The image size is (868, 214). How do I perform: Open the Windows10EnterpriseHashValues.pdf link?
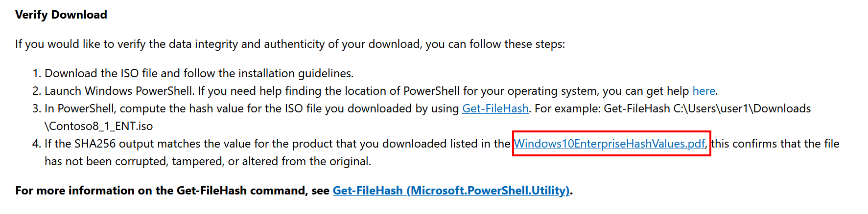pos(610,144)
